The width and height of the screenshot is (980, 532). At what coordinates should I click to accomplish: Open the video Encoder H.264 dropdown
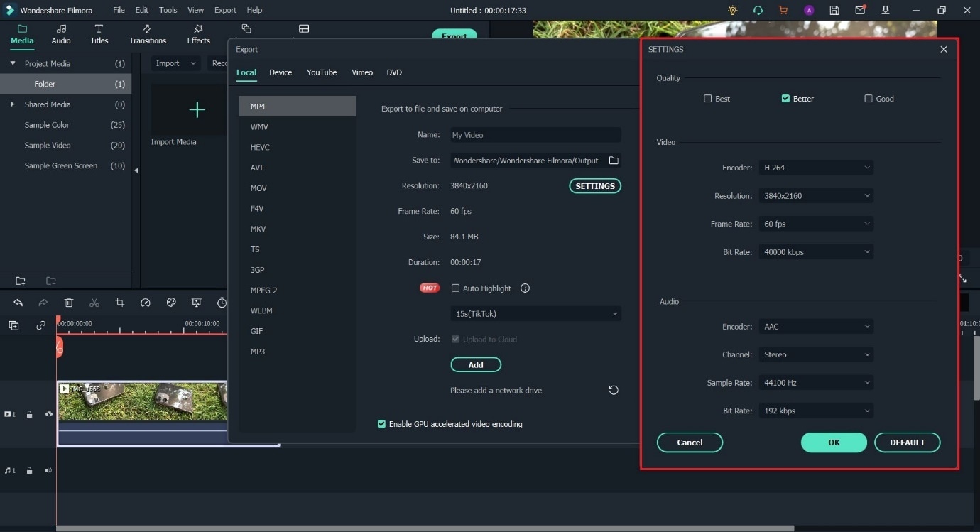[x=816, y=168]
